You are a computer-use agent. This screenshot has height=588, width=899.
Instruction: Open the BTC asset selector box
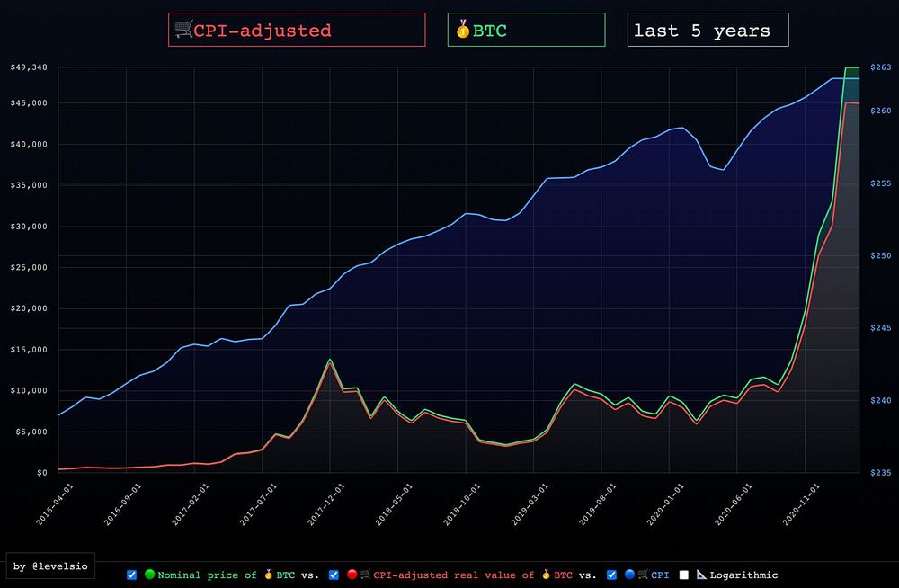[526, 30]
